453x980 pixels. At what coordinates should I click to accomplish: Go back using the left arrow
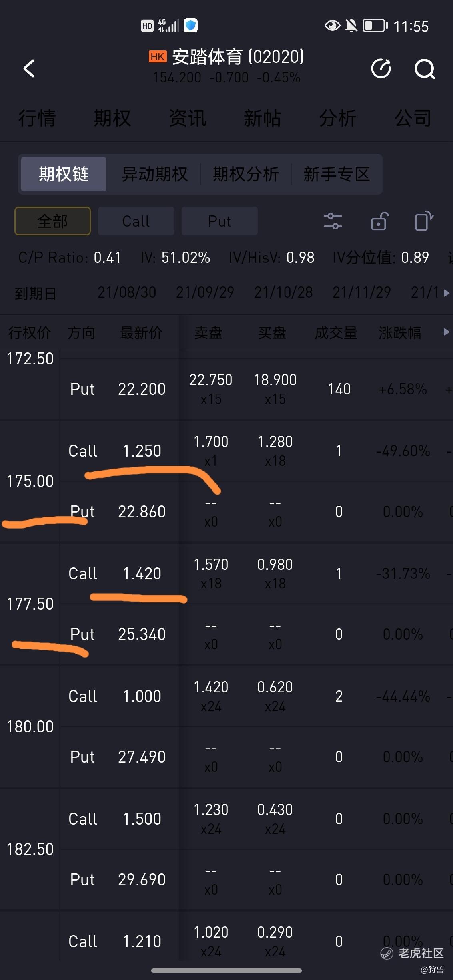pos(29,68)
